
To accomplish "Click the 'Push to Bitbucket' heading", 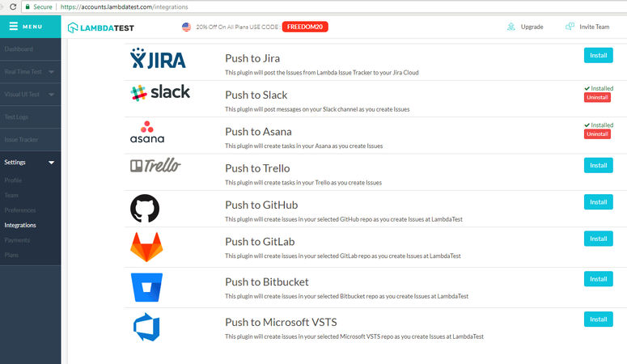I will point(267,282).
